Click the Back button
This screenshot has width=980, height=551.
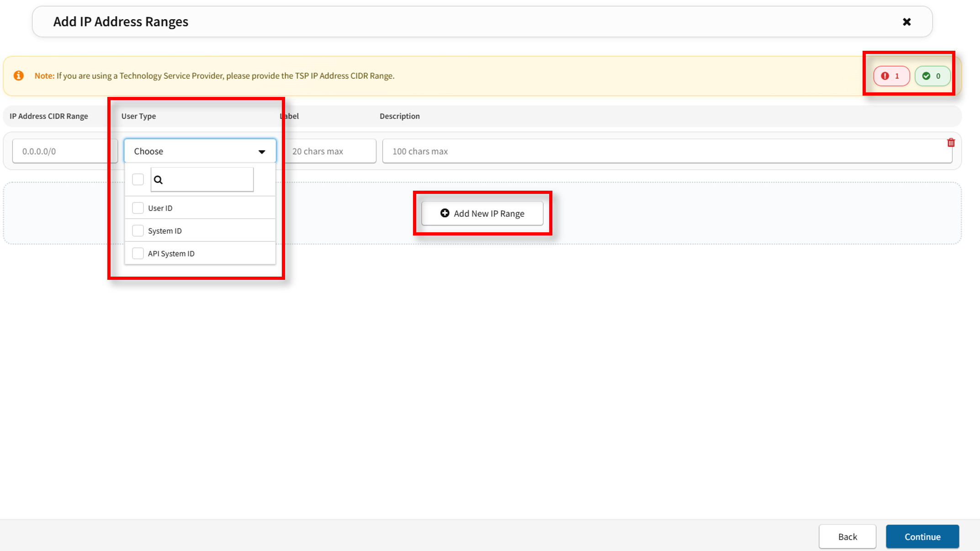(848, 536)
